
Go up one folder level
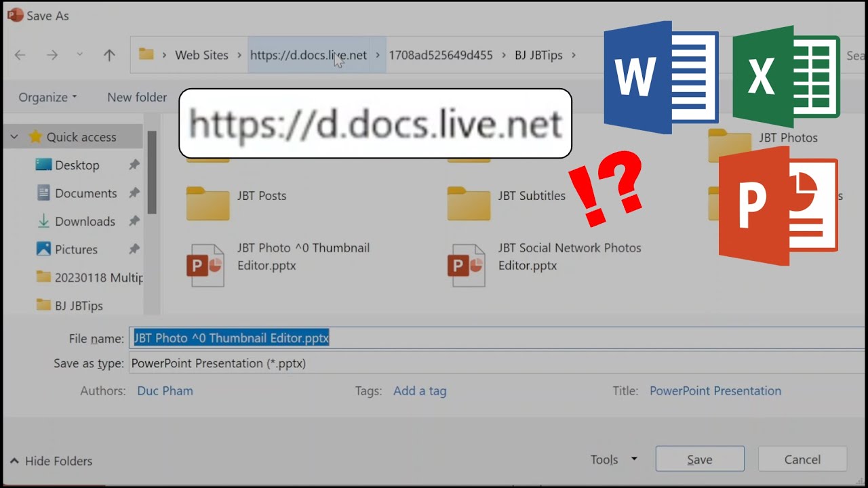(x=109, y=56)
